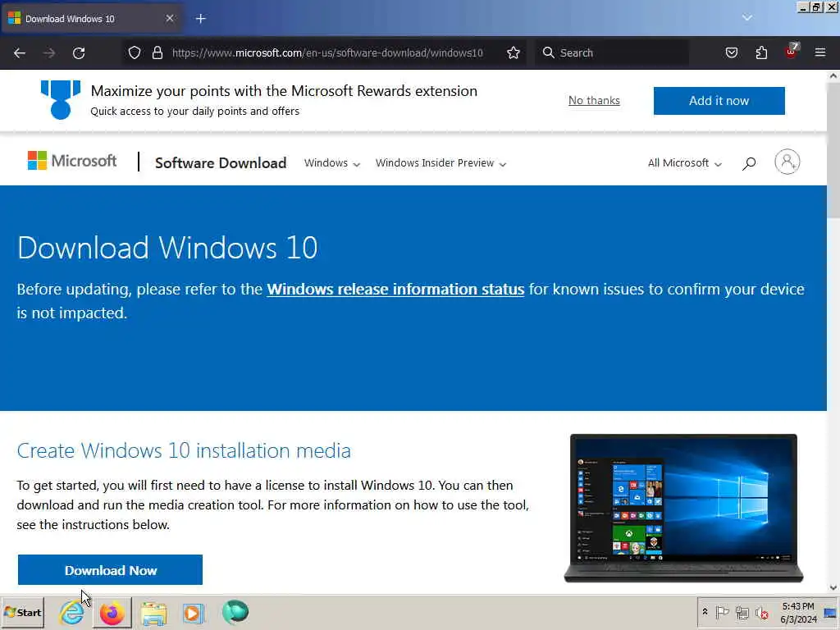
Task: Click the greyed-out forward arrow in the toolbar
Action: 49,53
